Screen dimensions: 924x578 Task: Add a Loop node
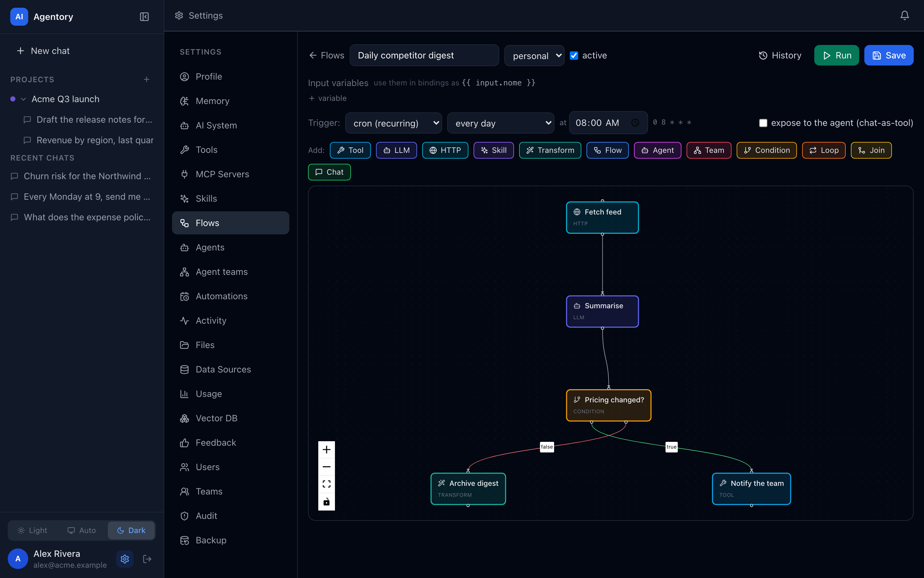click(x=824, y=150)
